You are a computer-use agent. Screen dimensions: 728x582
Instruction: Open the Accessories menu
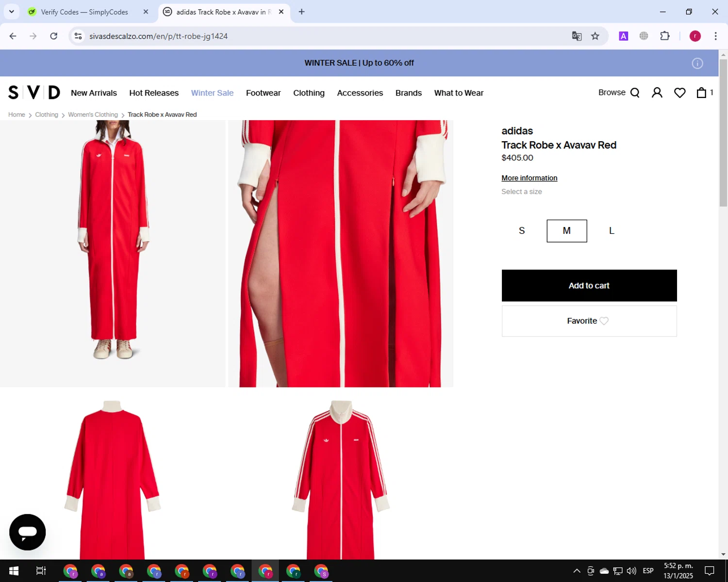(x=360, y=93)
